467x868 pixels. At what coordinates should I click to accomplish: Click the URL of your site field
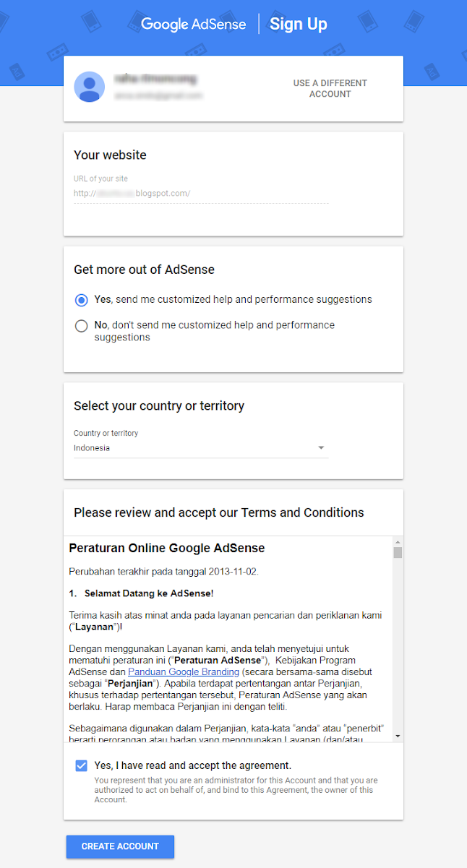click(x=201, y=194)
